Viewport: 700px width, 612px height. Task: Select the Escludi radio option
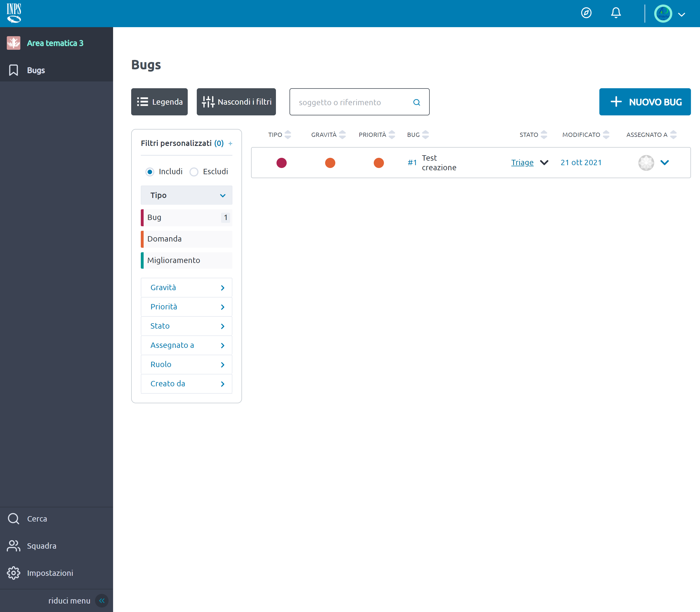click(x=194, y=172)
